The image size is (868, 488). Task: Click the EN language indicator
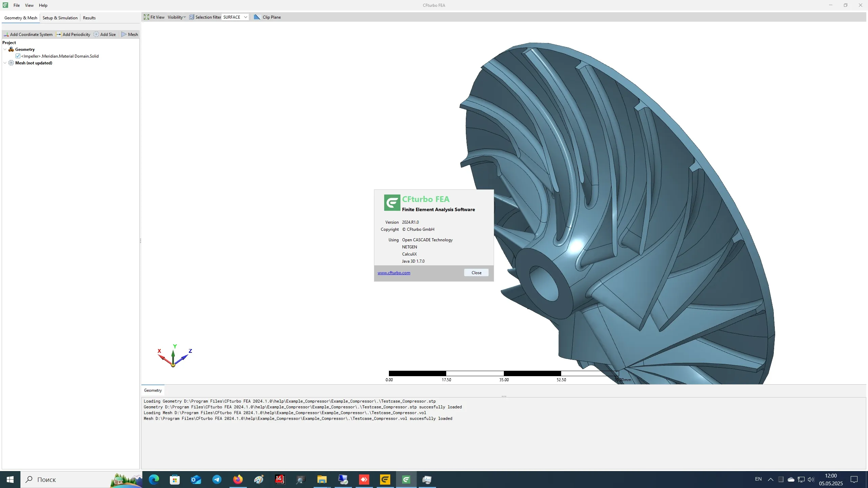coord(758,479)
